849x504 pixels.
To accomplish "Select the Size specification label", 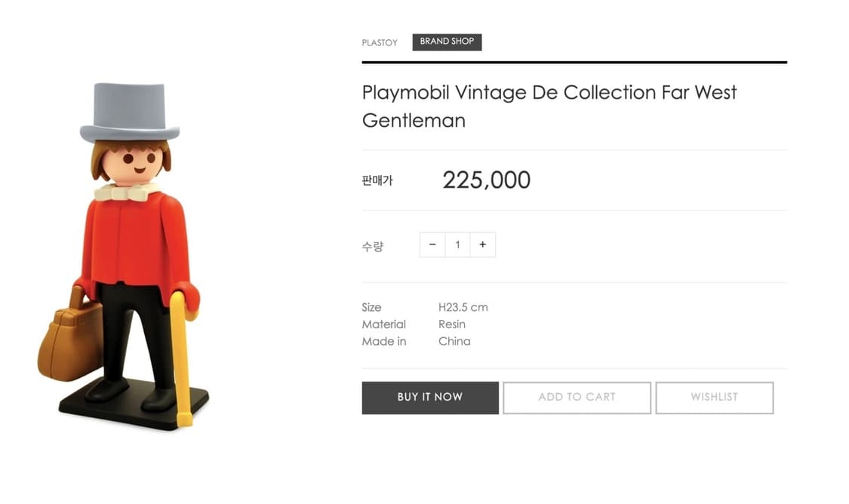I will coord(372,307).
